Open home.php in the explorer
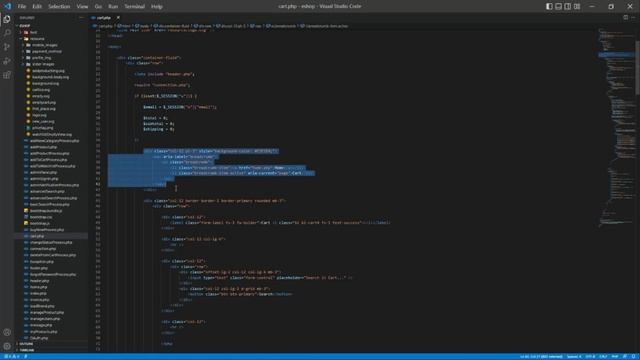 point(38,287)
